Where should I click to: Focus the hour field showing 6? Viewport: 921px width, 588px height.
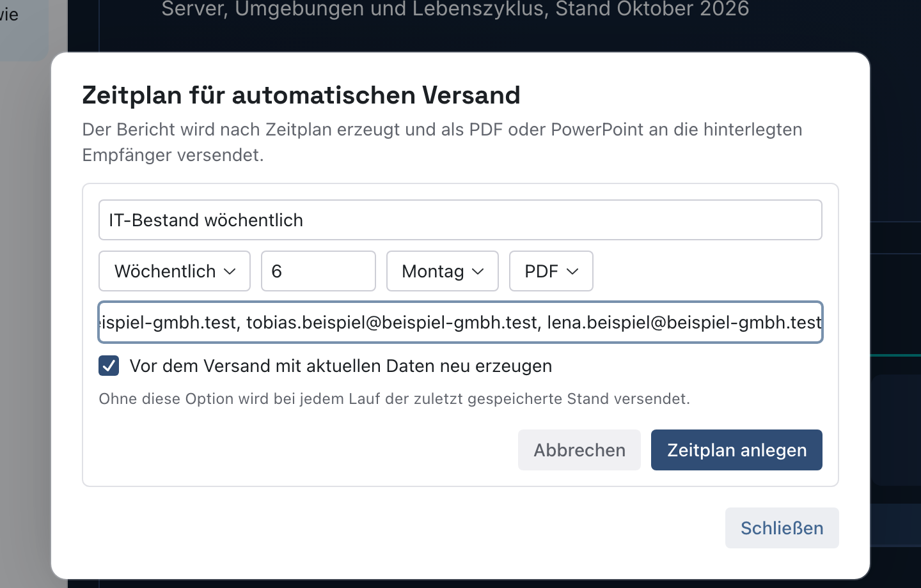click(x=318, y=271)
